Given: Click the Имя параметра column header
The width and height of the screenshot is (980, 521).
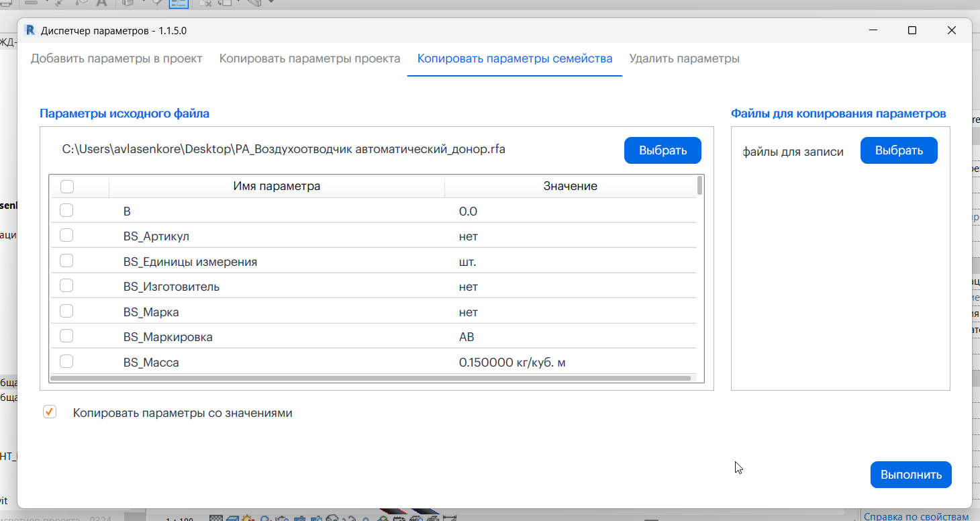Looking at the screenshot, I should [x=277, y=186].
